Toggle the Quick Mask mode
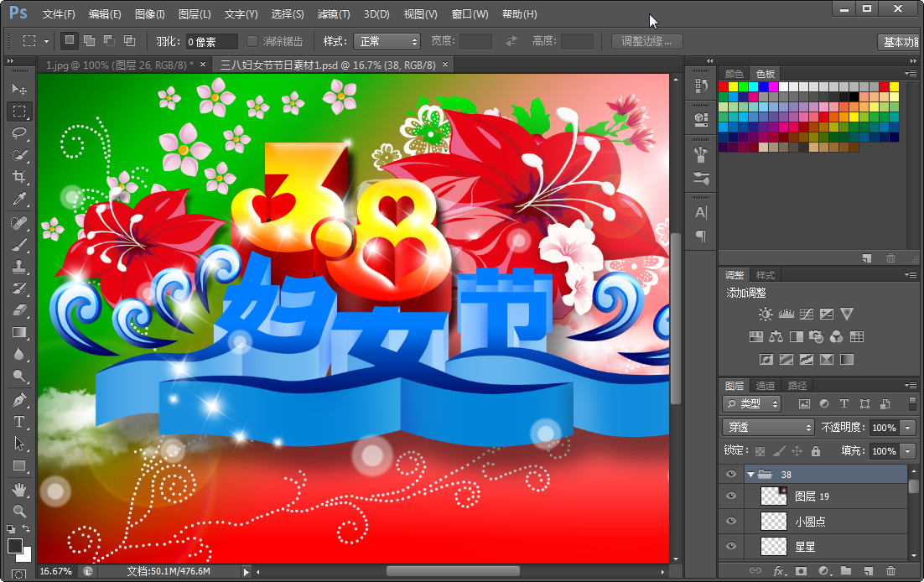The width and height of the screenshot is (924, 582). 18,574
